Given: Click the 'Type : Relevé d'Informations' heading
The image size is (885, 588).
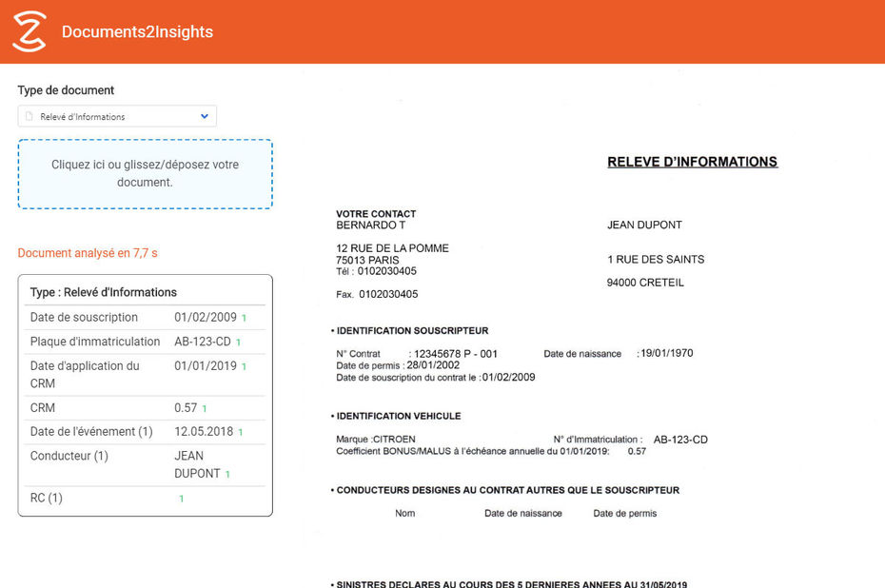Looking at the screenshot, I should (x=104, y=292).
